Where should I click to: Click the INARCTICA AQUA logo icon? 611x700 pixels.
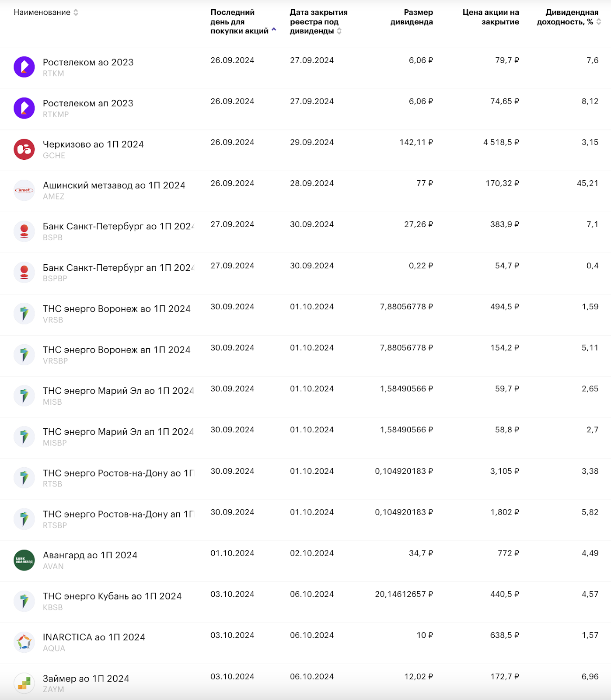(24, 642)
